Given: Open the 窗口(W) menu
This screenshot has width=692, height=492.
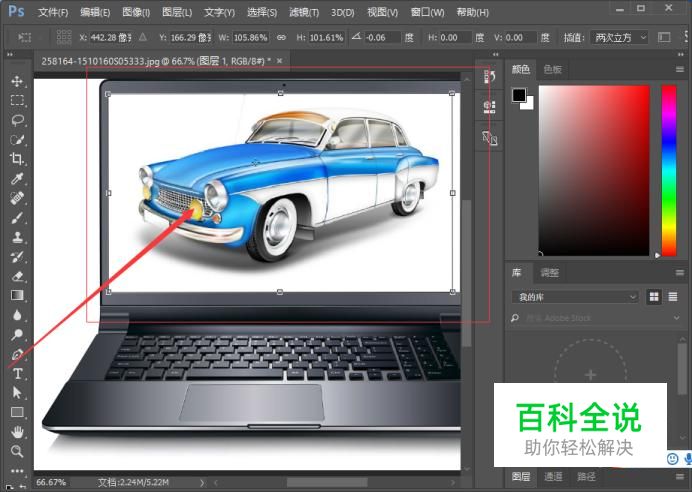Looking at the screenshot, I should [x=427, y=12].
